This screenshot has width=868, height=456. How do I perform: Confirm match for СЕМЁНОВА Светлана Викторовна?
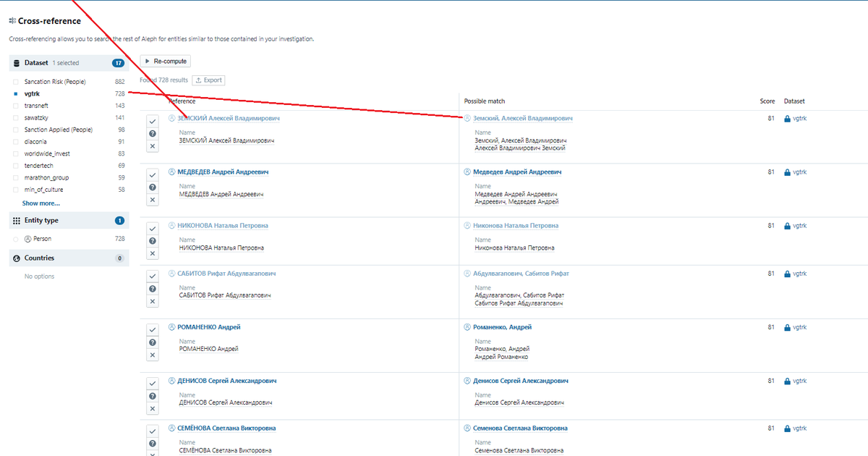click(152, 431)
